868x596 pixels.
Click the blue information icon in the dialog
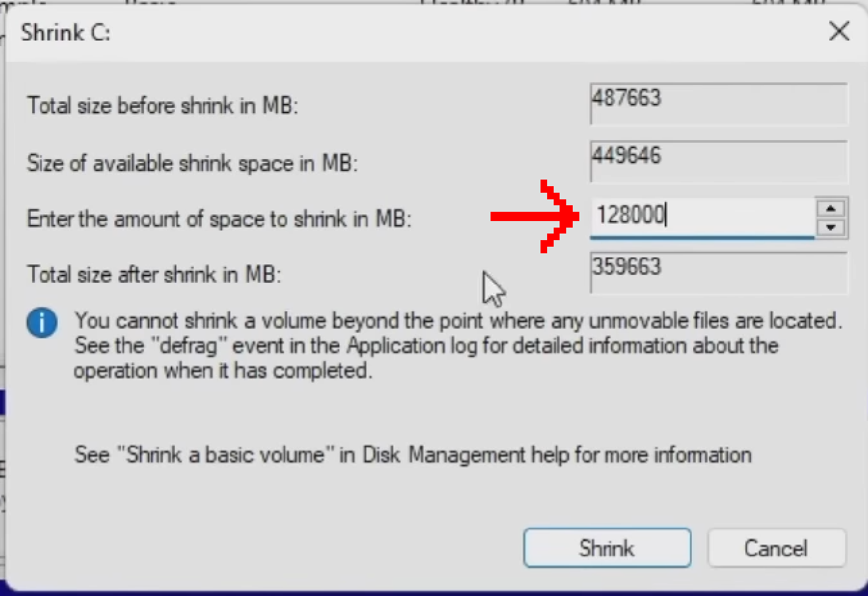tap(41, 323)
